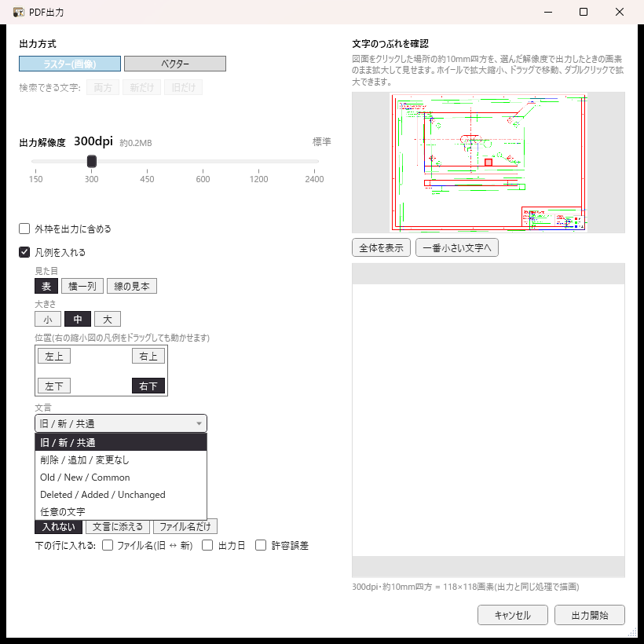644x644 pixels.
Task: Choose 線の見本 legend appearance
Action: (x=132, y=286)
